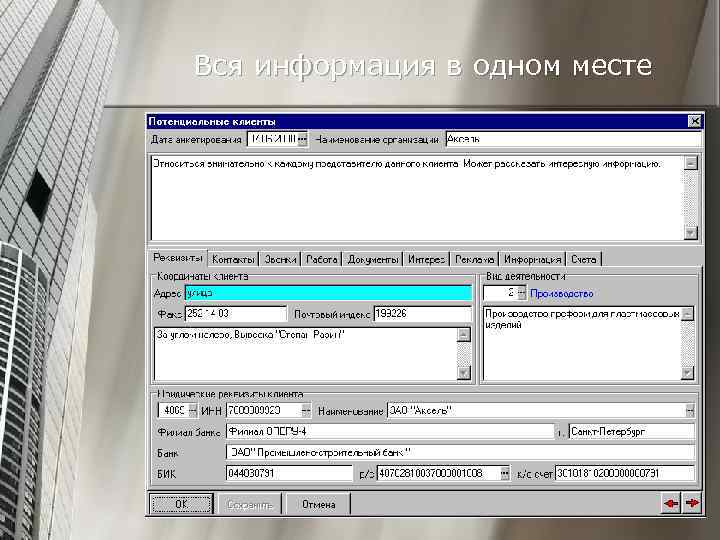Click the Сохранить button
Screen dimensions: 720x540
(x=250, y=505)
